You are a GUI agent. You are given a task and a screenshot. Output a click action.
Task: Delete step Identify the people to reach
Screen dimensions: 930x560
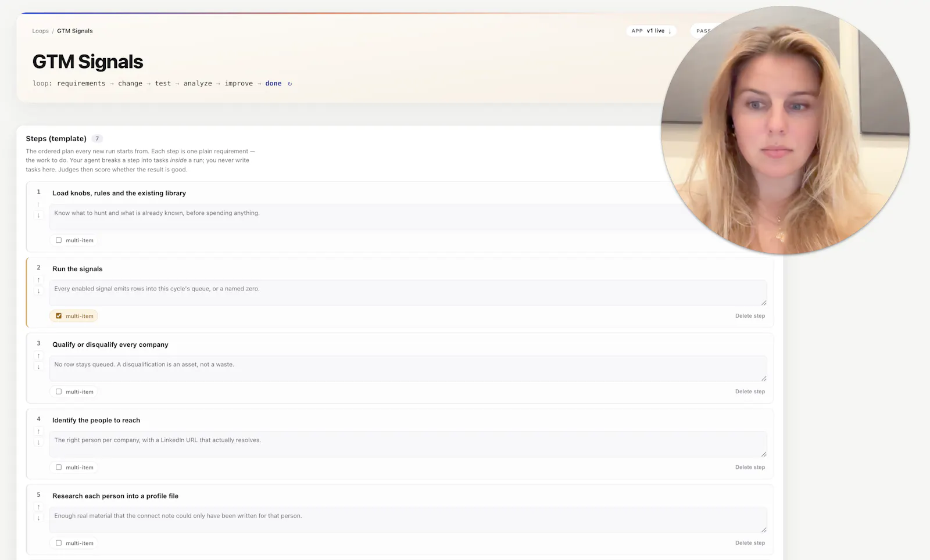[x=750, y=467]
